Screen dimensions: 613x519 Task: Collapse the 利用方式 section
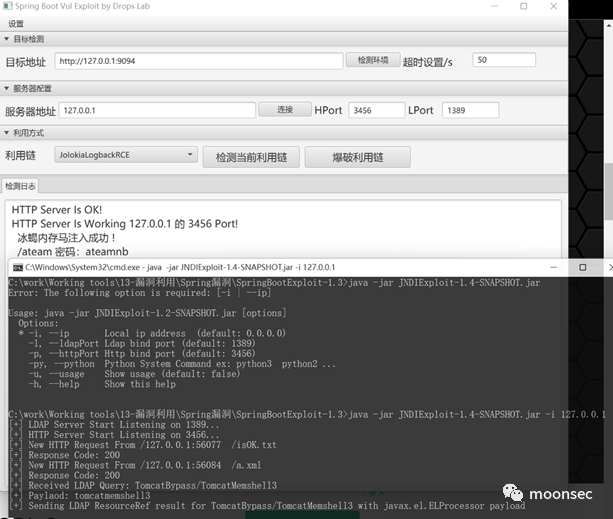[6, 133]
